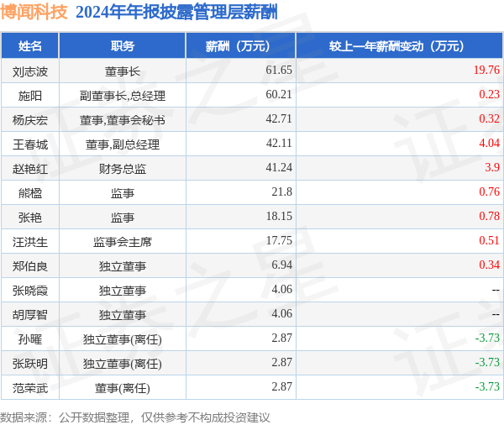504x425 pixels.
Task: Select the 较上一年薪酬变动（万元） column header
Action: pos(399,46)
